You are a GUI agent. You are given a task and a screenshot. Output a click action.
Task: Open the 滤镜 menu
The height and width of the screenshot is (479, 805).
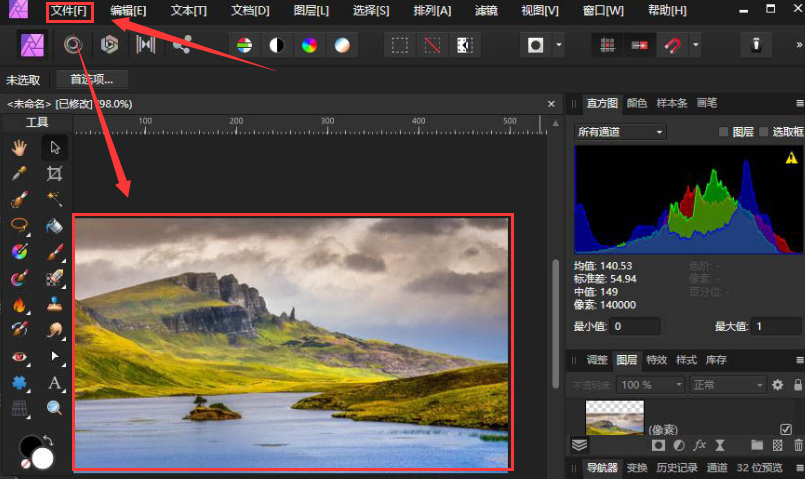click(x=487, y=10)
